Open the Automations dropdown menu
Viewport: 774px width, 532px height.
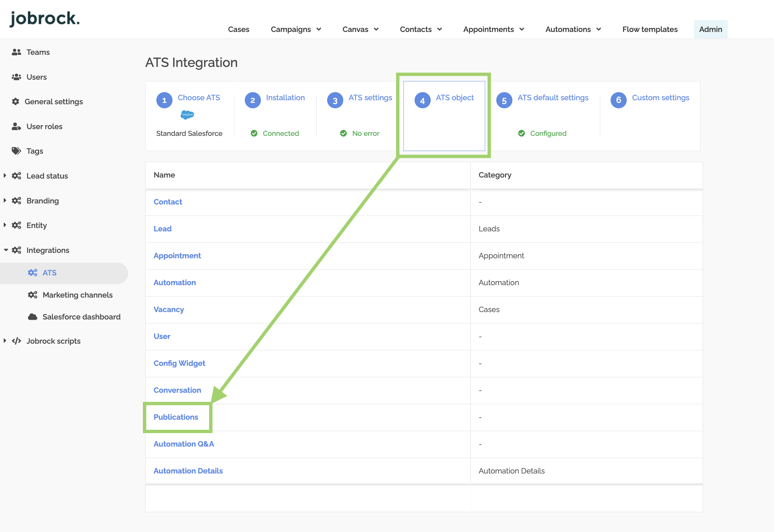point(573,29)
